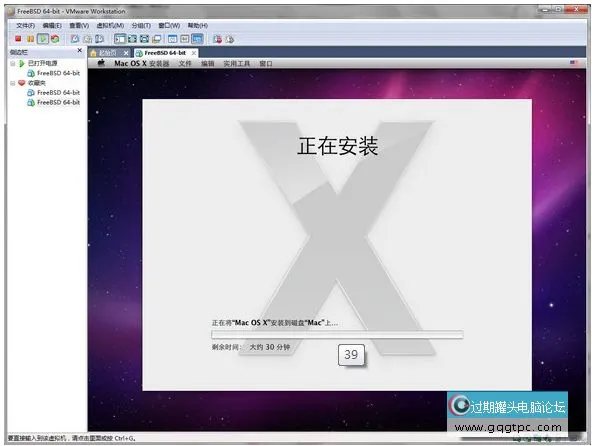Viewport: 592px width, 446px height.
Task: Open the 虚拟机(M) menu
Action: tap(110, 25)
